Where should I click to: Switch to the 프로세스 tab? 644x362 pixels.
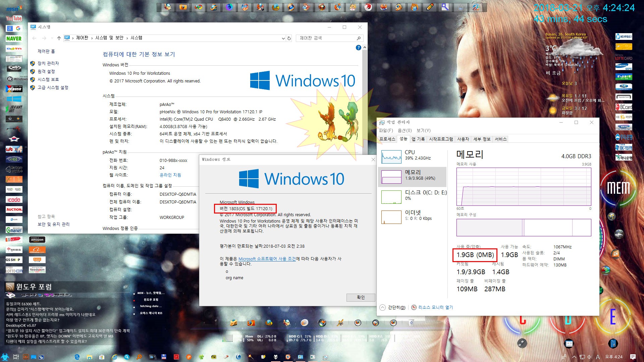click(x=387, y=139)
